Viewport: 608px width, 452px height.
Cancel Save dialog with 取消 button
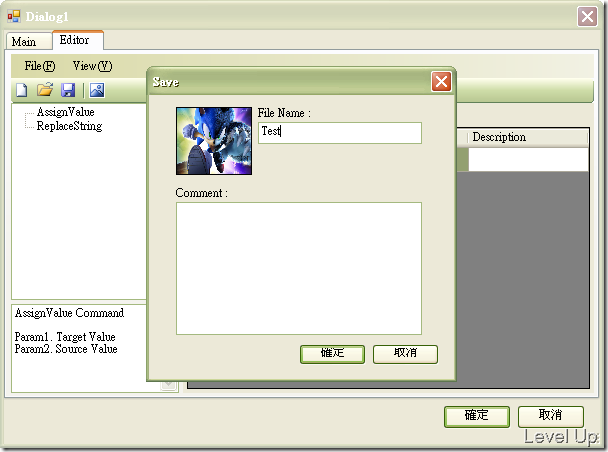(x=405, y=354)
